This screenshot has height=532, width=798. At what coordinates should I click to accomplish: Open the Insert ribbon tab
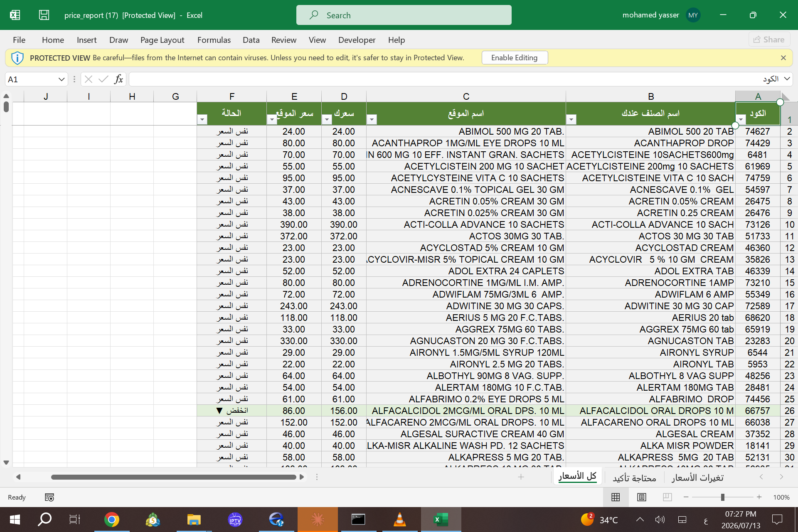tap(86, 40)
